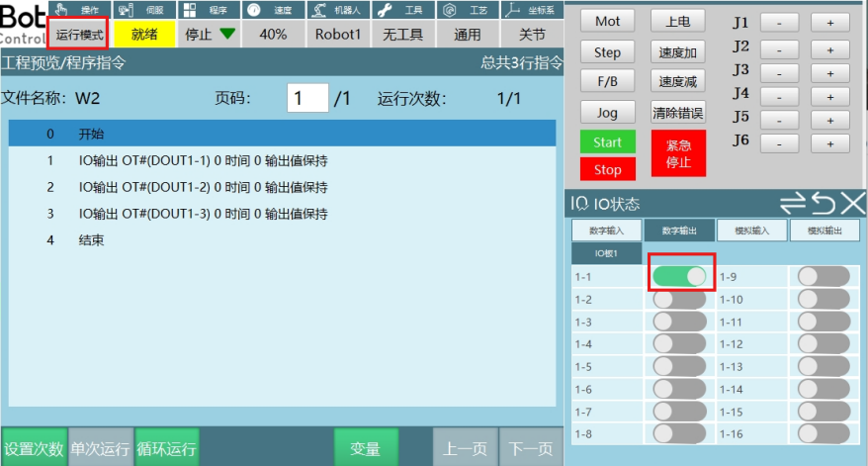Switch to the 模拟输入 tab

coord(751,231)
